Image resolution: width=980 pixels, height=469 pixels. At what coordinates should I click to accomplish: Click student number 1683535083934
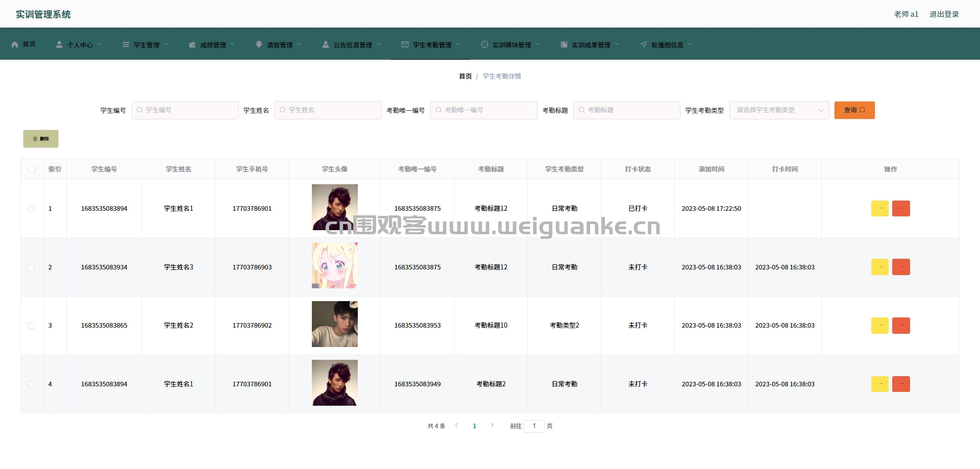pyautogui.click(x=104, y=267)
